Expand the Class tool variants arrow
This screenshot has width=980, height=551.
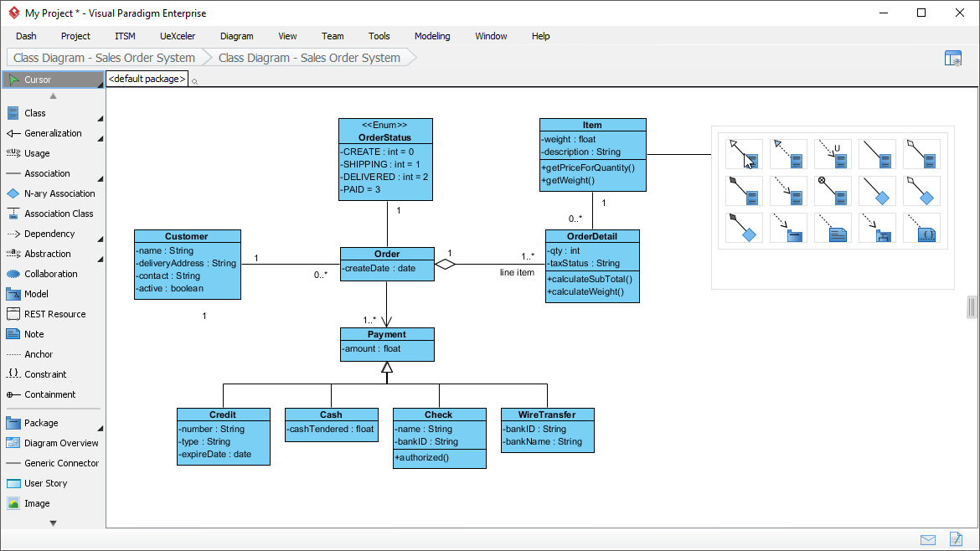point(100,119)
